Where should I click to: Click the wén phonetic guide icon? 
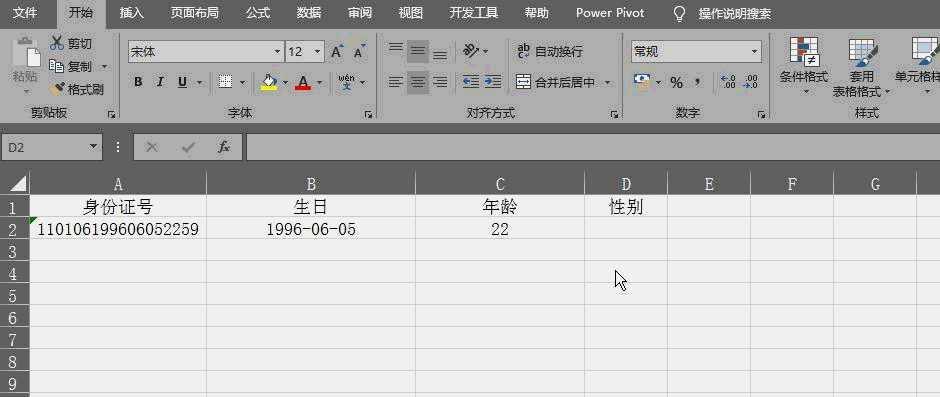[346, 82]
